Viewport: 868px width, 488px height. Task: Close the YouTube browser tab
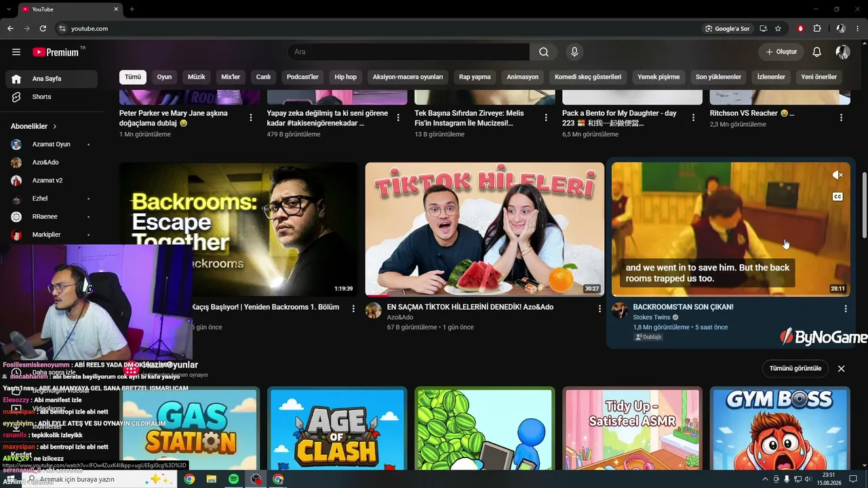116,9
